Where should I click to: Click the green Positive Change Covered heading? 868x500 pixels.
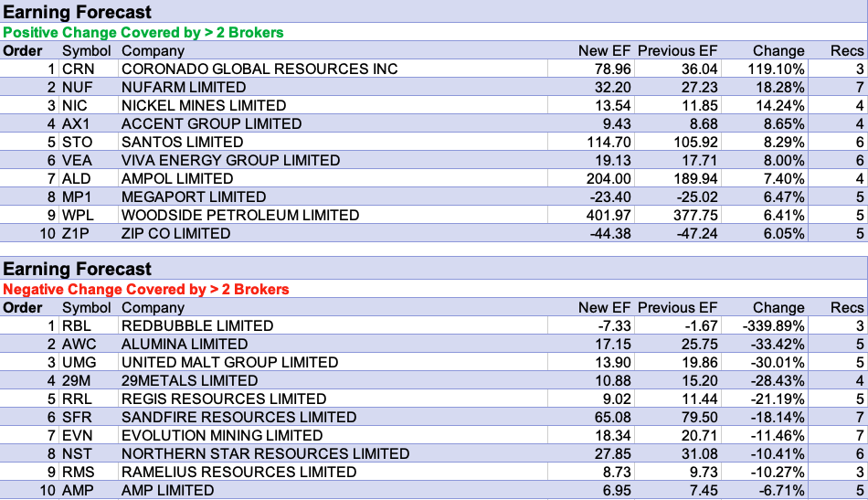[143, 33]
